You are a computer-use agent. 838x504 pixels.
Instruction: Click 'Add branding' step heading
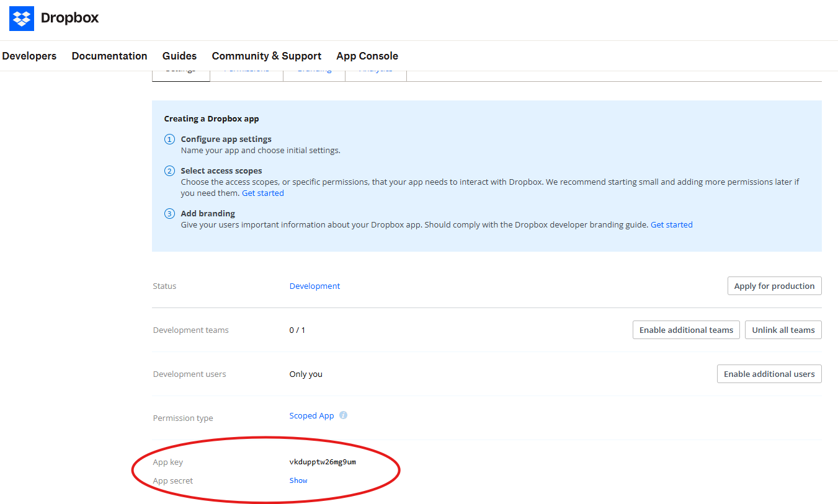pos(208,213)
